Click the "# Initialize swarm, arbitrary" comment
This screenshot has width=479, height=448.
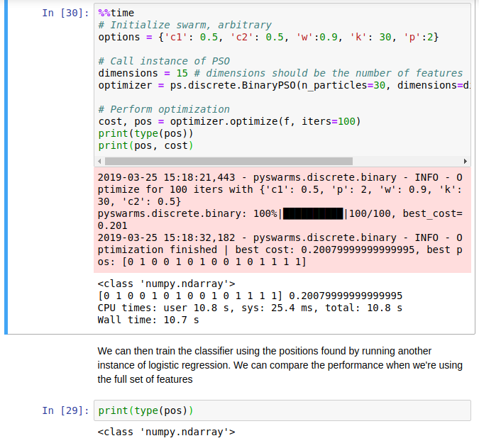point(185,25)
